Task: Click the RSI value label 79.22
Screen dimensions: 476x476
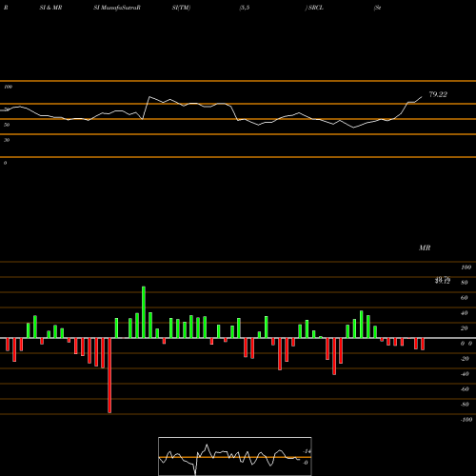Action: tap(438, 94)
